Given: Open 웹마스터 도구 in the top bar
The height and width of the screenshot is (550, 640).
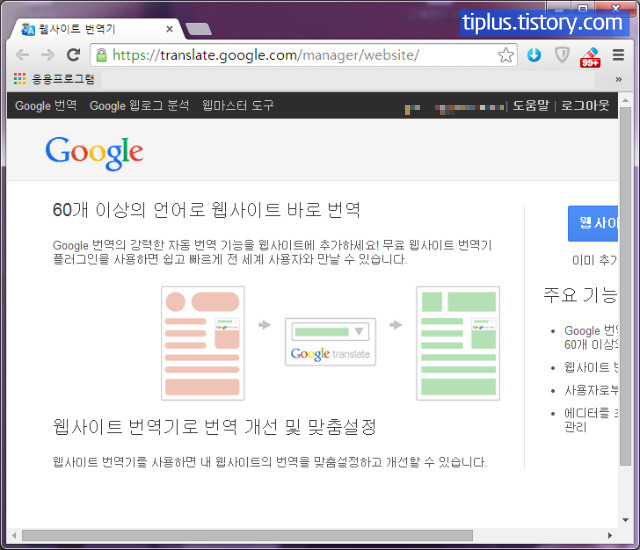Looking at the screenshot, I should pyautogui.click(x=238, y=105).
